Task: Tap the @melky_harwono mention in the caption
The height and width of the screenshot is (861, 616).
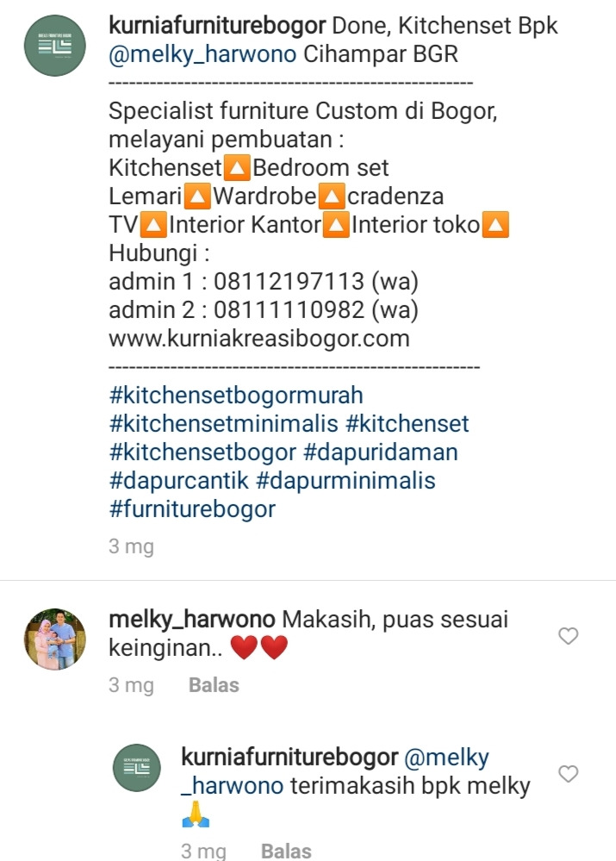Action: point(202,54)
